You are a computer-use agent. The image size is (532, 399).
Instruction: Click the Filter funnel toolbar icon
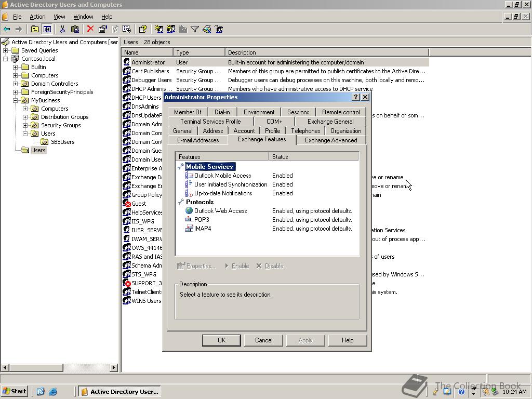click(x=195, y=29)
